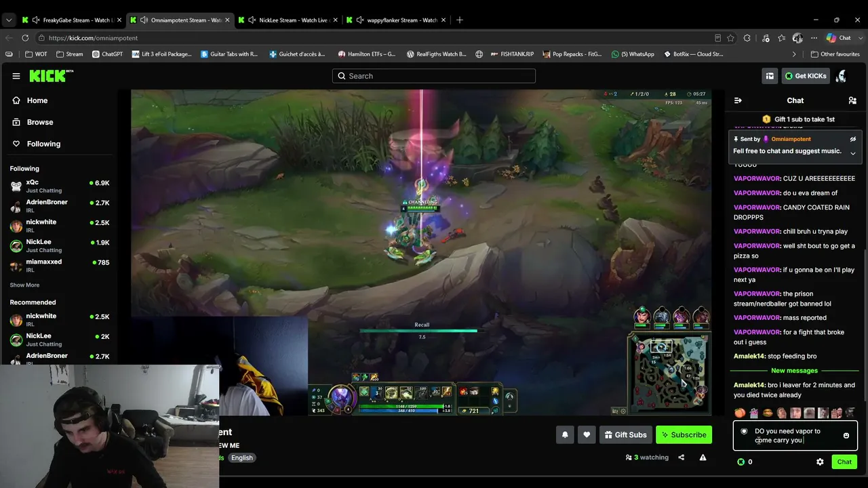This screenshot has width=868, height=488.
Task: Click the green KICKs balance icon below chat
Action: pyautogui.click(x=741, y=462)
